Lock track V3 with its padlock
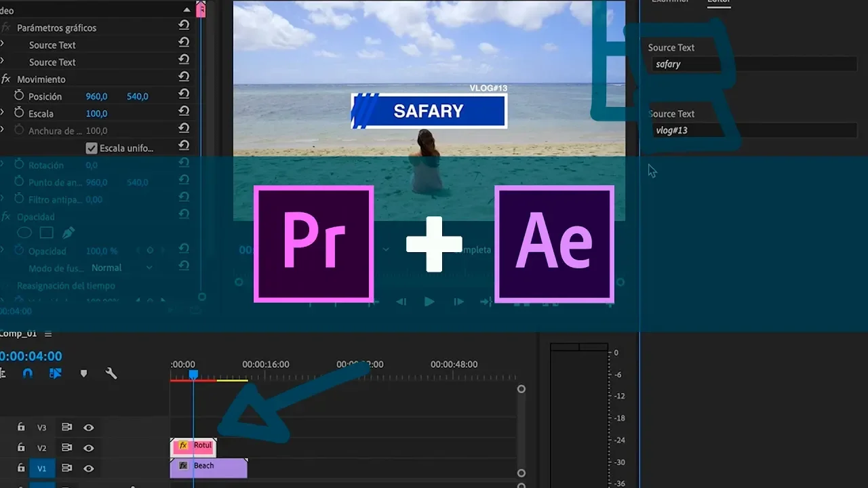 pyautogui.click(x=21, y=427)
